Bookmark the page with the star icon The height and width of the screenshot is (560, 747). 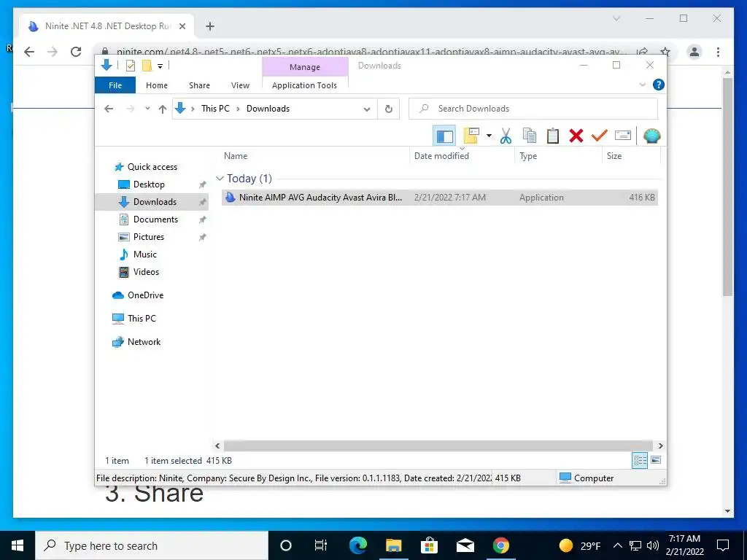pyautogui.click(x=665, y=52)
